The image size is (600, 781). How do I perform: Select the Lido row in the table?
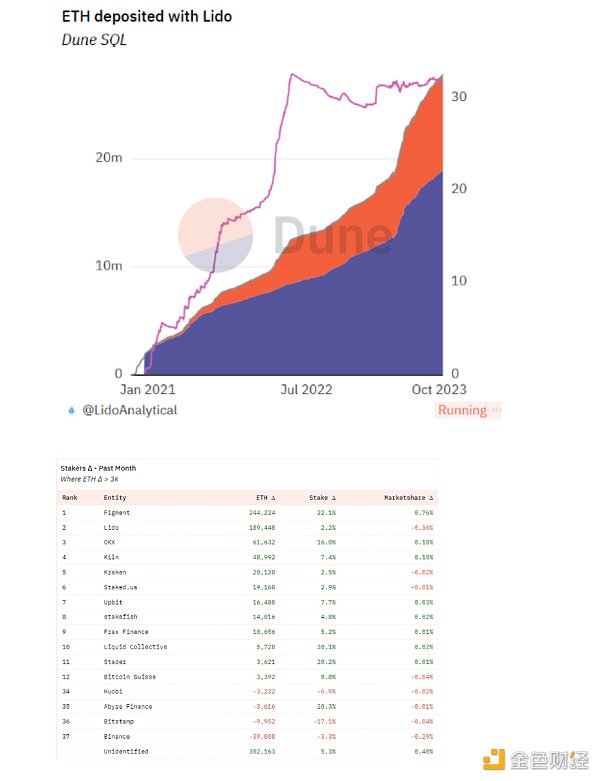(x=247, y=527)
